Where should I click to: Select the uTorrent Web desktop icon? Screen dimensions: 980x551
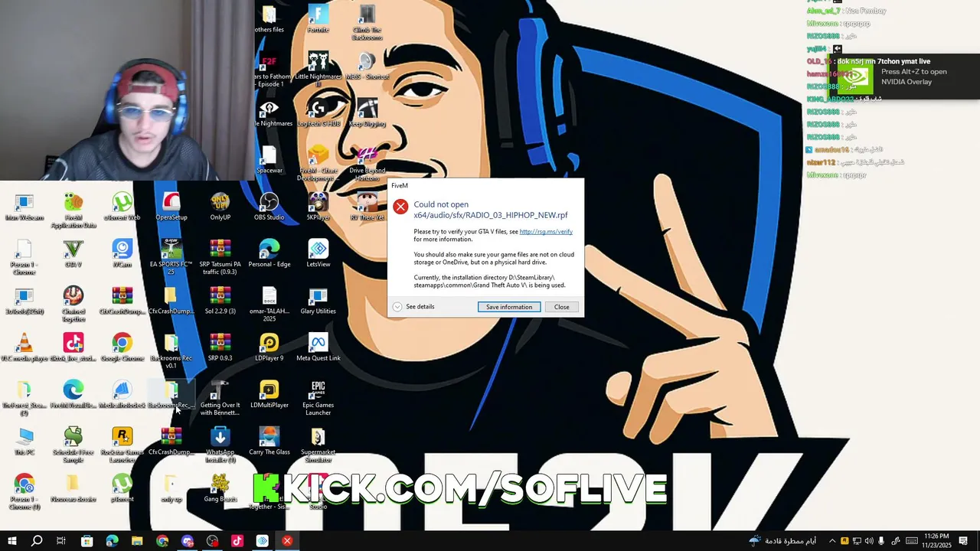click(122, 207)
